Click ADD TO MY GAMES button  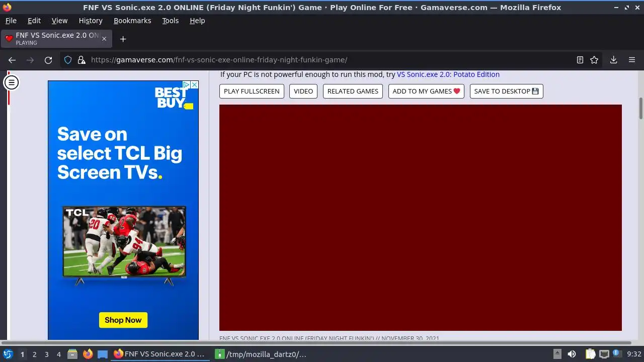[x=426, y=91]
